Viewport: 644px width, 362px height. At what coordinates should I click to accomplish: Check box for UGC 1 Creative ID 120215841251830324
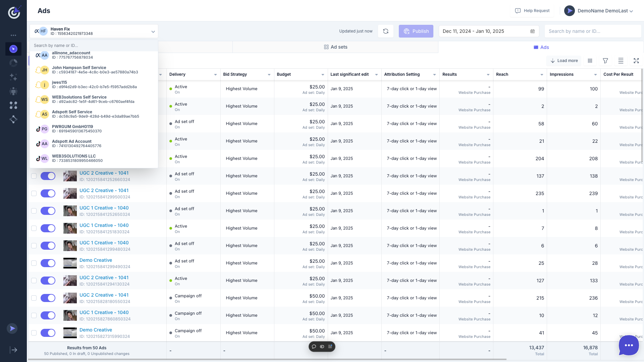(x=34, y=228)
